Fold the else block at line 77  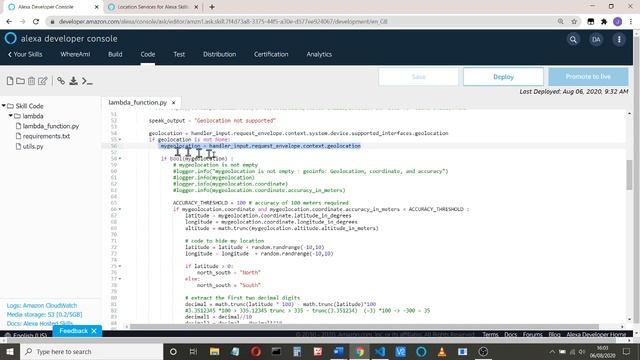120,279
